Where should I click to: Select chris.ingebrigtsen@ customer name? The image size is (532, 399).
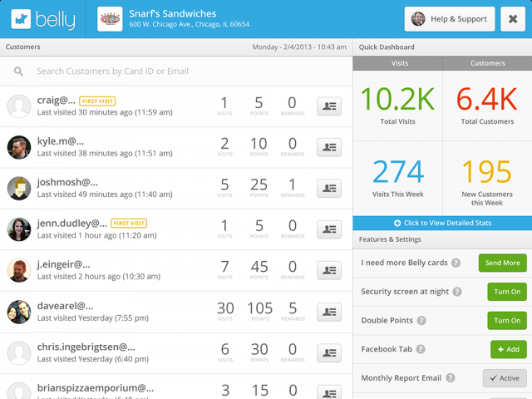[86, 347]
